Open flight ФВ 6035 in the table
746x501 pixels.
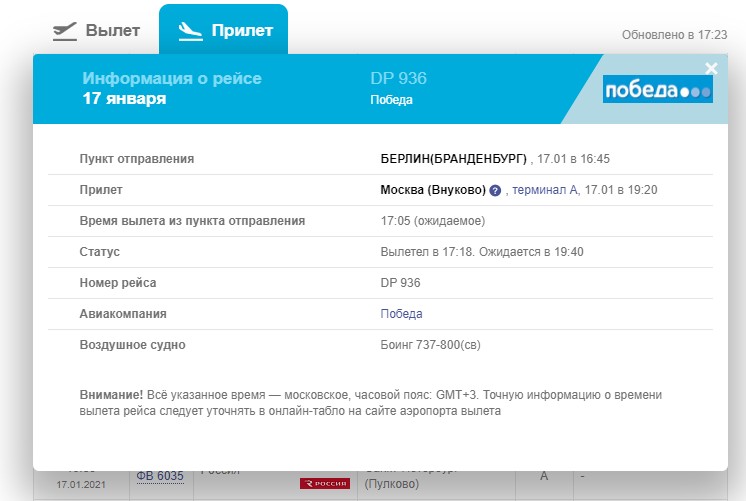160,476
